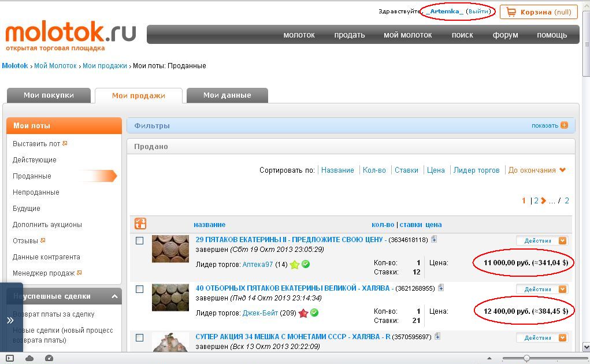
Task: Click external link icon next to Менеджер продаж
Action: point(79,273)
